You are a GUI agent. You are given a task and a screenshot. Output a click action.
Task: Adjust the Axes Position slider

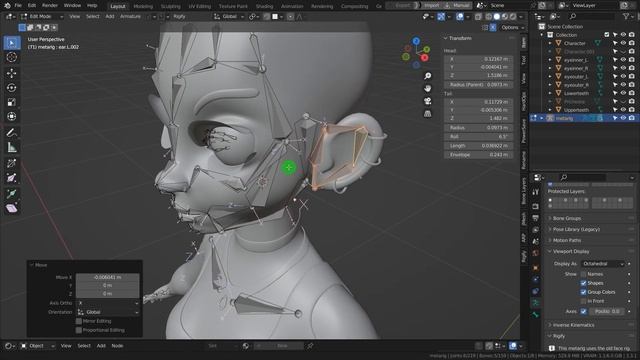[x=607, y=311]
